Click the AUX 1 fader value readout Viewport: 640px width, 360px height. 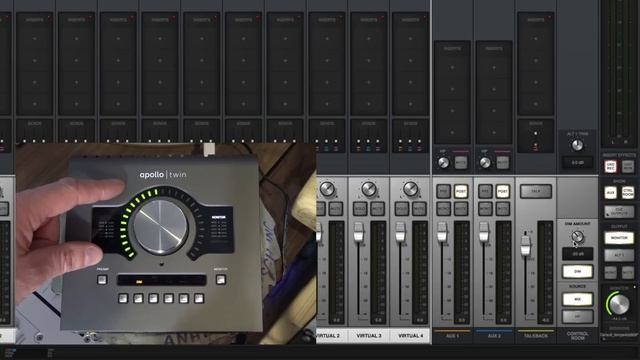pyautogui.click(x=462, y=320)
